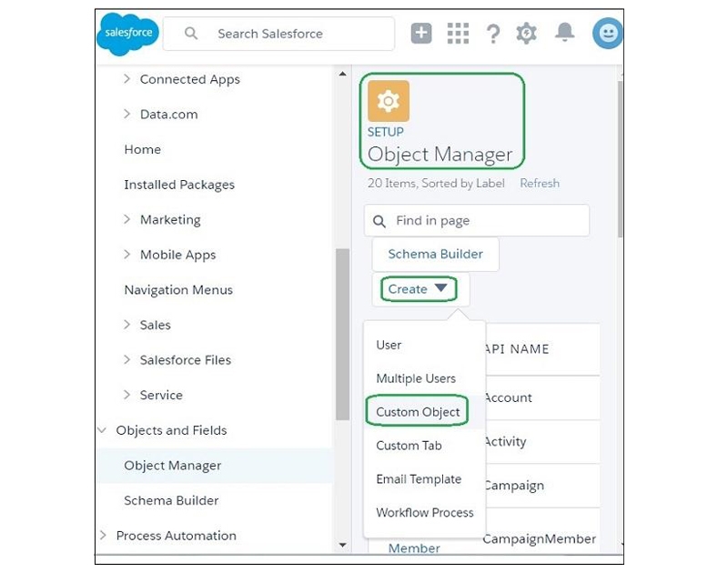Click the orange Object Manager setup icon
The width and height of the screenshot is (728, 573).
point(388,101)
